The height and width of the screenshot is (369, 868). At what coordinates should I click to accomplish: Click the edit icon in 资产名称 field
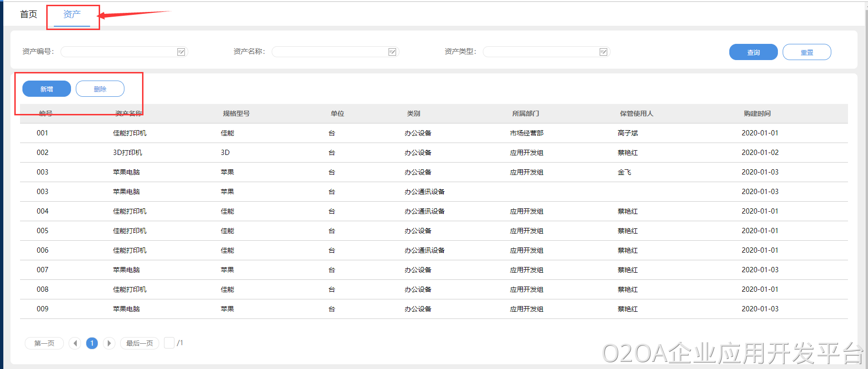coord(392,52)
